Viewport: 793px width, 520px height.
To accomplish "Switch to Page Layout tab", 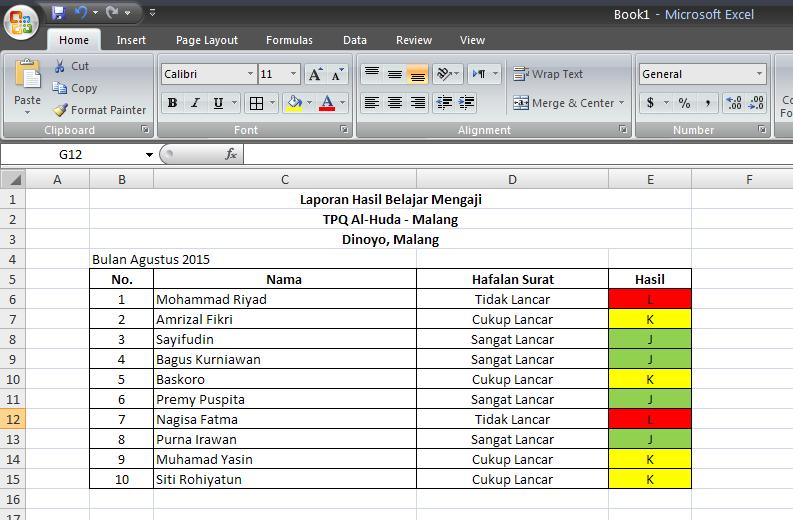I will click(207, 40).
